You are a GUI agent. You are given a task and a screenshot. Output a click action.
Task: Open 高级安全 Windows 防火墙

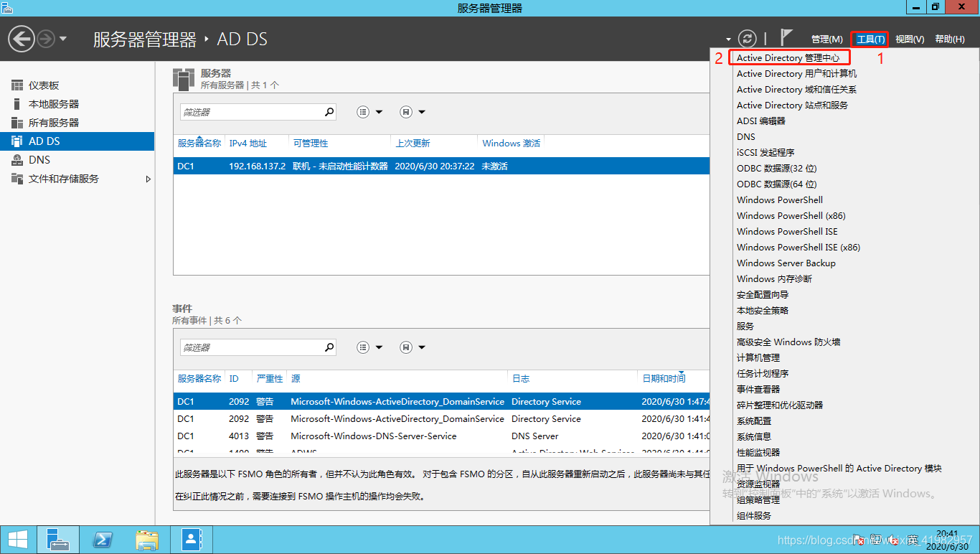click(x=788, y=342)
